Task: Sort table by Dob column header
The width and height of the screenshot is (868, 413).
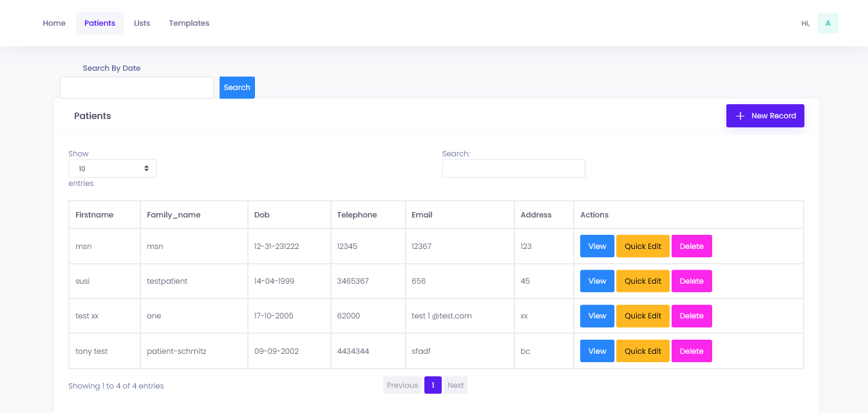Action: pyautogui.click(x=262, y=215)
